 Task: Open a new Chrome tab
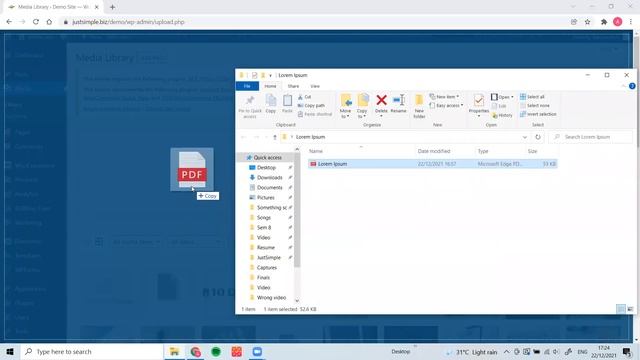[112, 7]
